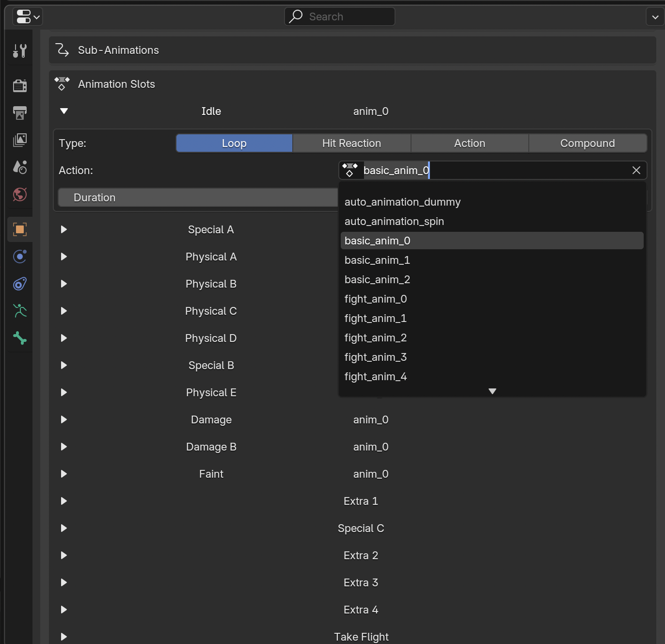Open the Tool properties tab

tap(20, 51)
